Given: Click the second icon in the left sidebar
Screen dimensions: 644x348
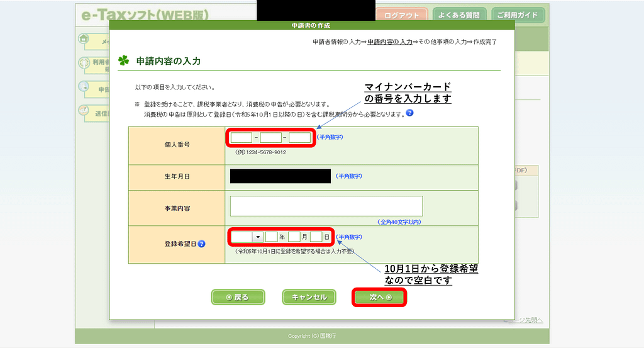Looking at the screenshot, I should pos(84,63).
